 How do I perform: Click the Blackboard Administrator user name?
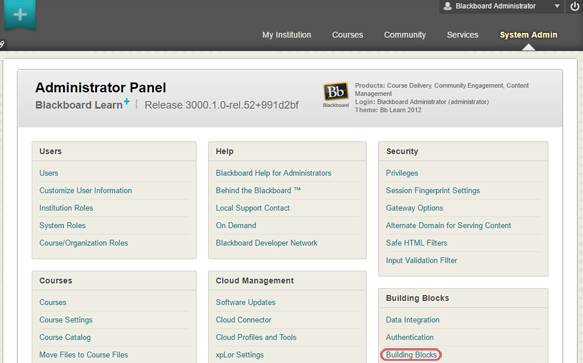click(x=496, y=6)
